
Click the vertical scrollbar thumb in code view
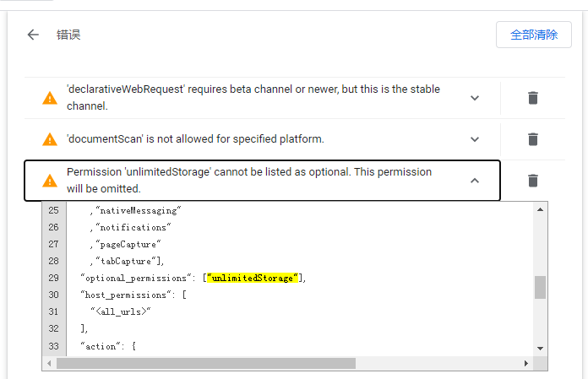pyautogui.click(x=540, y=287)
